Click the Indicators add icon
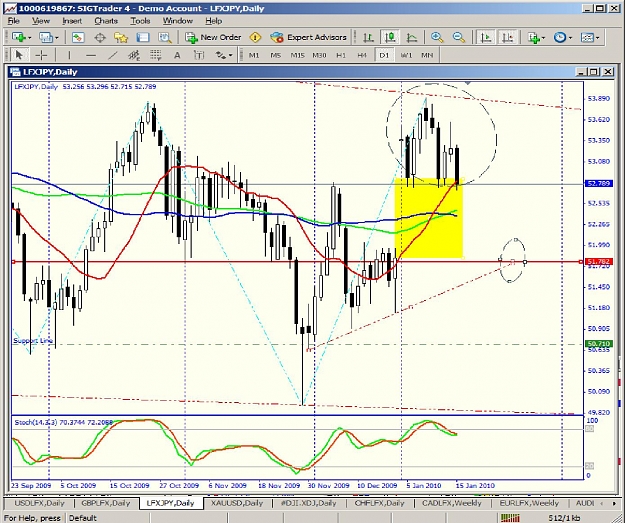625x523 pixels. (x=533, y=37)
